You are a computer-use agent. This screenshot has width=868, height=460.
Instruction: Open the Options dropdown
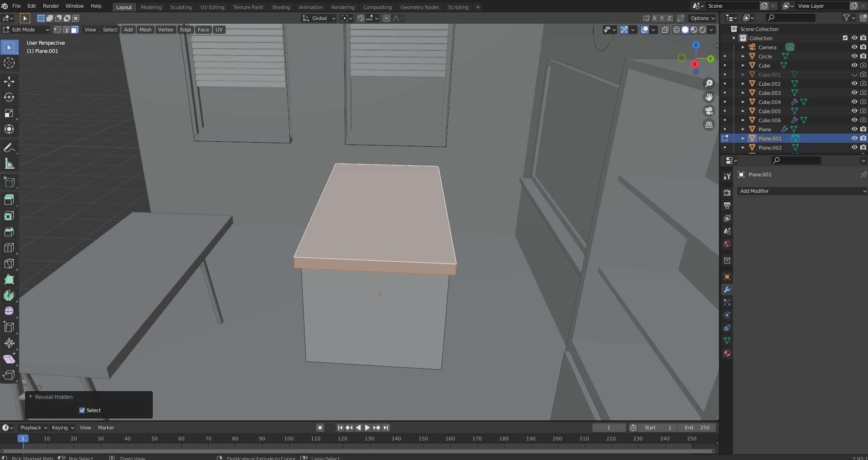click(x=703, y=18)
